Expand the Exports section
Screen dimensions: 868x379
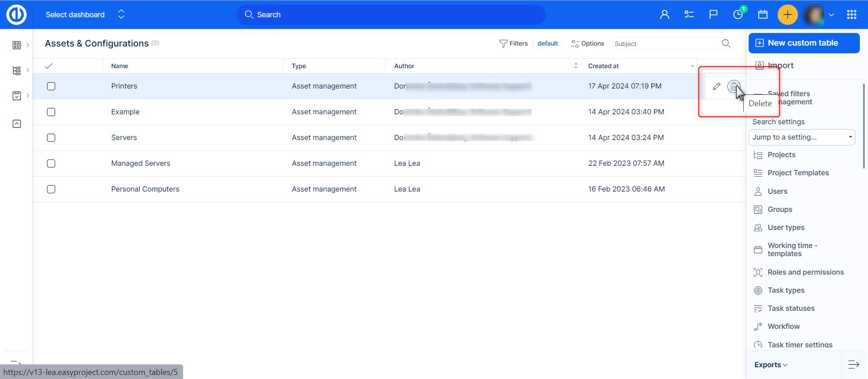(x=771, y=365)
